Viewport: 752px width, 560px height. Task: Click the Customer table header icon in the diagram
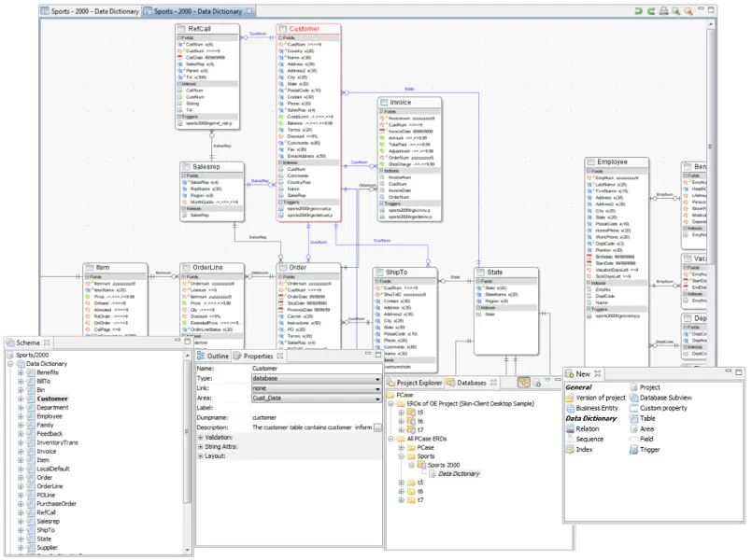(x=283, y=29)
